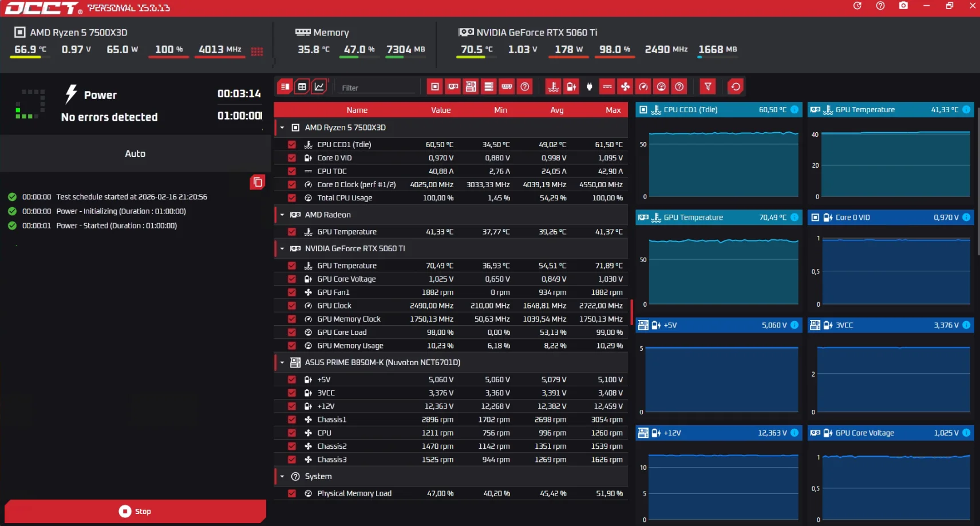Toggle the CPU sensors filter icon
The image size is (980, 526).
pos(435,86)
